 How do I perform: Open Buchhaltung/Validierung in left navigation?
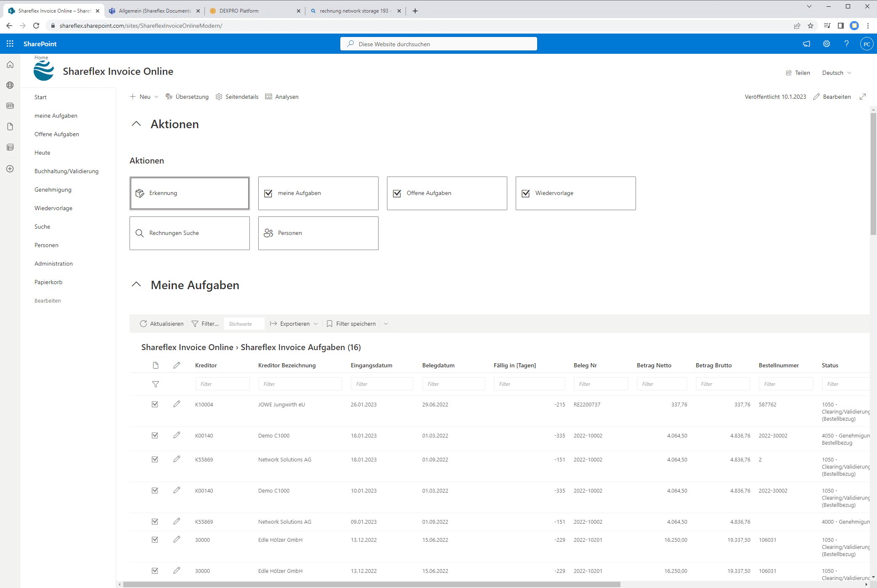click(66, 171)
